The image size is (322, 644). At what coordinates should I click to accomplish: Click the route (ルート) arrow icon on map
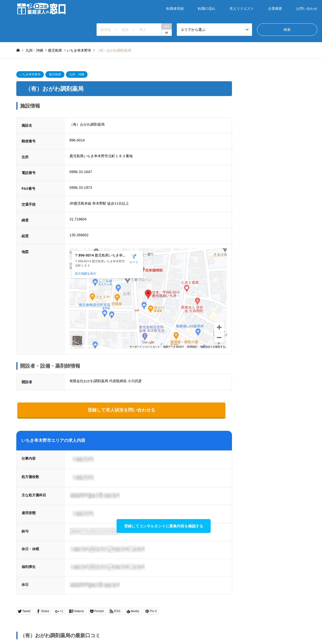(x=134, y=257)
